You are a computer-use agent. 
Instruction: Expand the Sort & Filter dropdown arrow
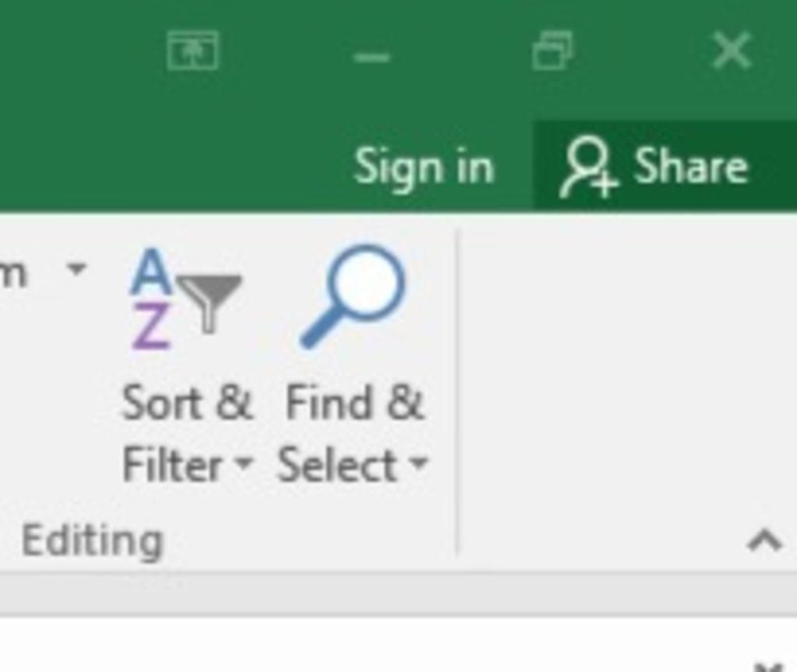(x=244, y=462)
